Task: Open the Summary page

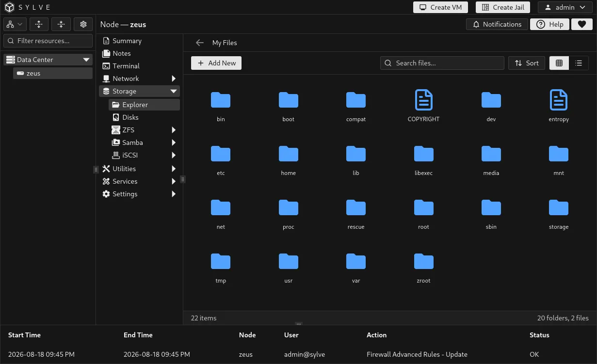Action: 139,41
